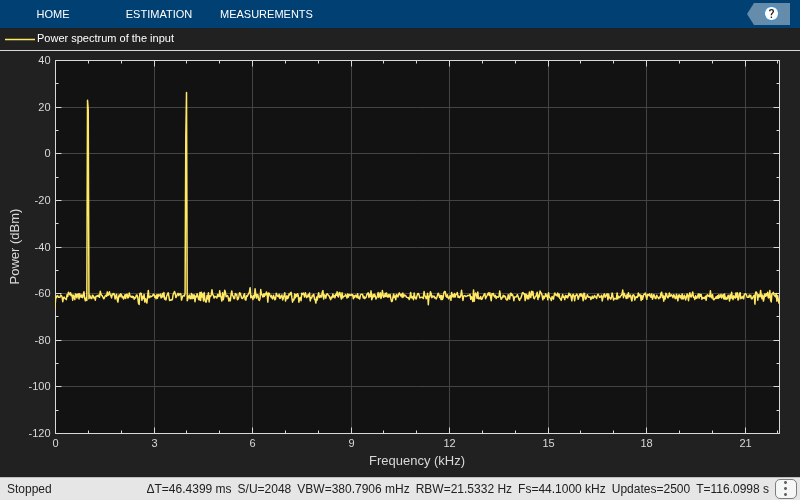Switch to the HOME tab
The image size is (800, 500).
(53, 14)
